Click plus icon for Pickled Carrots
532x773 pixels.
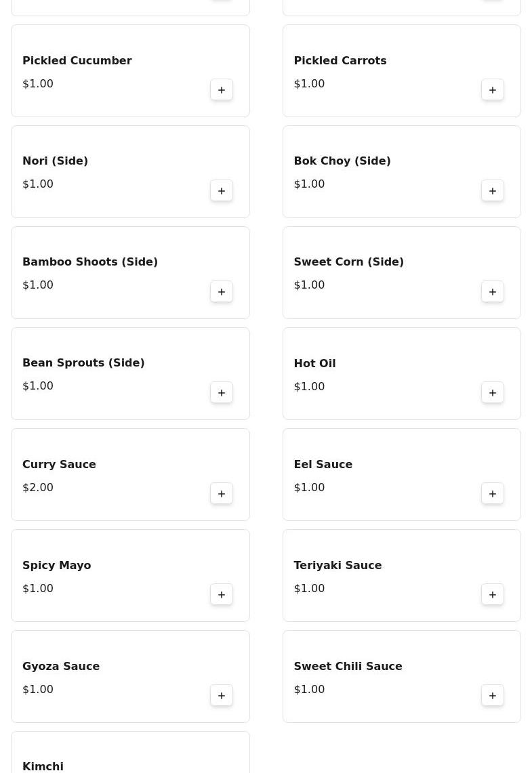[493, 90]
